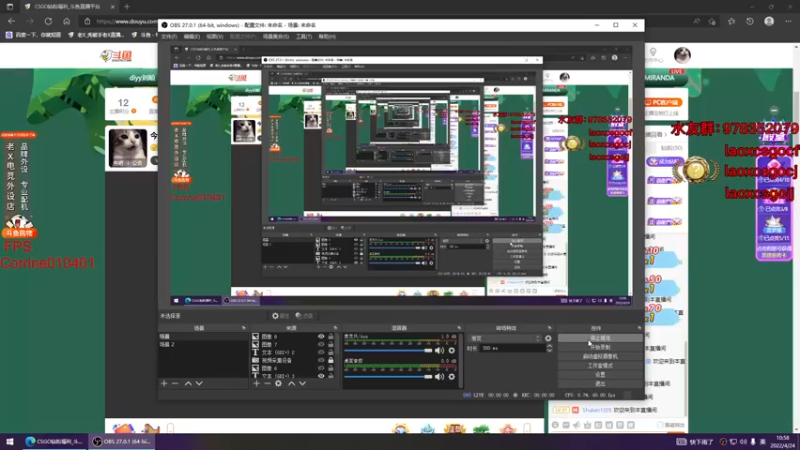Screen dimensions: 800x450
Task: Pop out the 混音器 dock panel
Action: pyautogui.click(x=459, y=328)
